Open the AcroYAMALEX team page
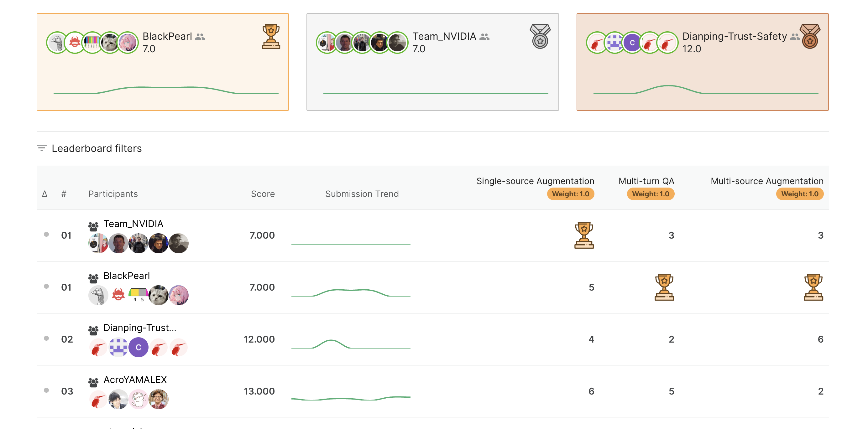868x429 pixels. [x=135, y=380]
